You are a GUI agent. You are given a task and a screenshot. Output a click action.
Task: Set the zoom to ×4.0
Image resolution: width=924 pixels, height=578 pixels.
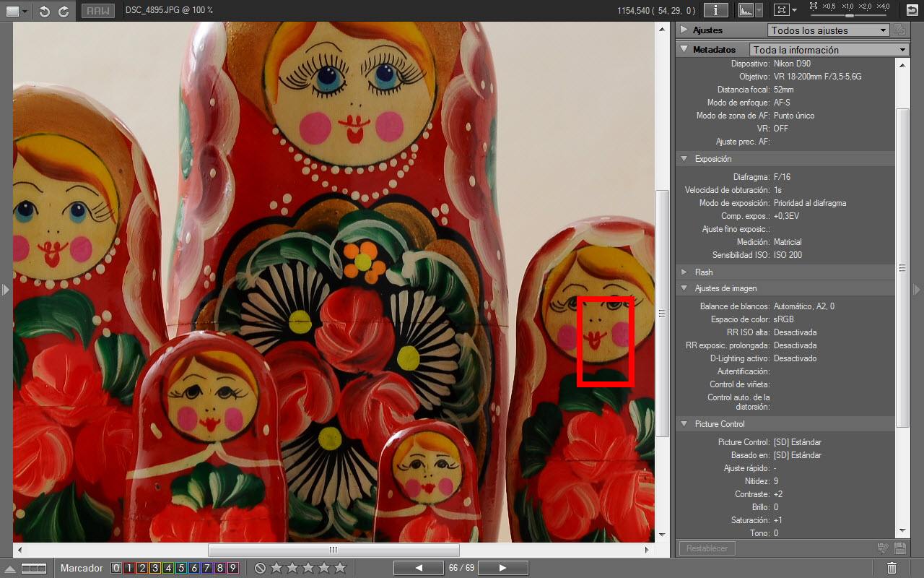click(x=883, y=6)
